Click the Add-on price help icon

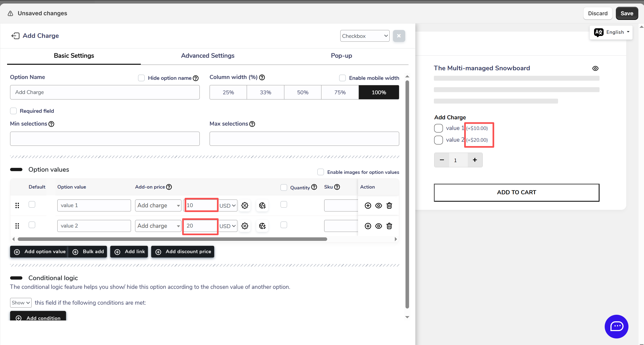point(169,187)
